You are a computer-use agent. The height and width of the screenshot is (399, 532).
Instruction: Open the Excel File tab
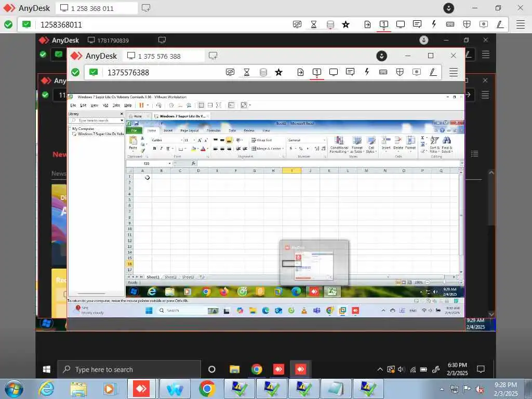point(134,130)
